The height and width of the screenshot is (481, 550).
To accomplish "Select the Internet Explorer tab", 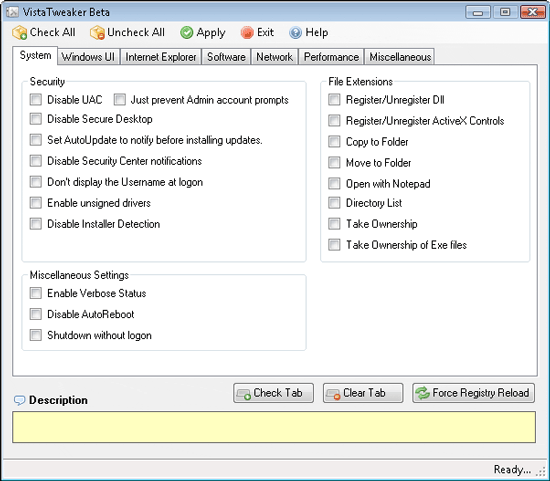I will pos(161,57).
